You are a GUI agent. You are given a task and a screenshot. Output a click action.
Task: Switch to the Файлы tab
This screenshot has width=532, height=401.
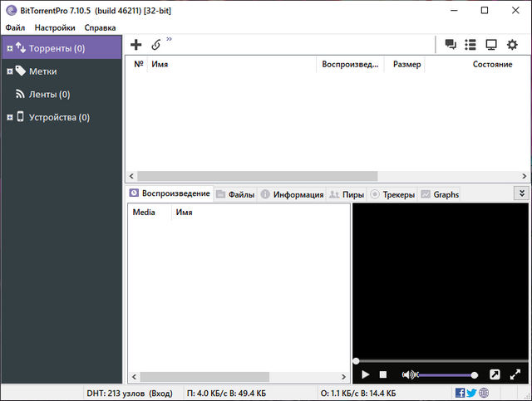(235, 194)
